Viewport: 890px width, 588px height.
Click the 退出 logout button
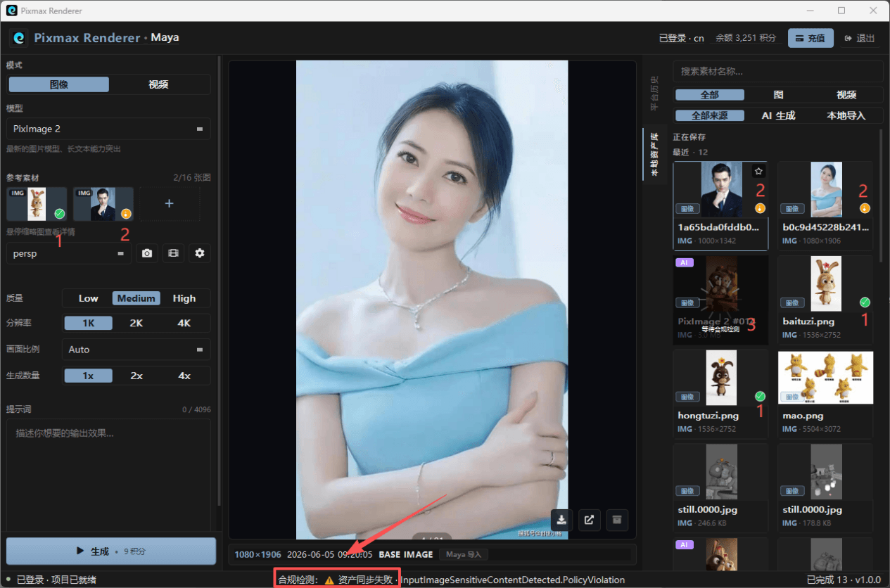pyautogui.click(x=859, y=38)
